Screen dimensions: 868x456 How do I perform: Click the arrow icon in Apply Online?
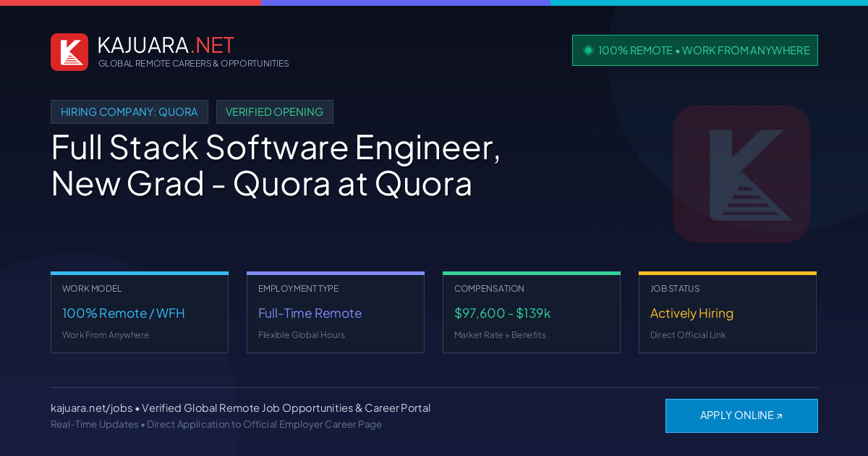(779, 416)
